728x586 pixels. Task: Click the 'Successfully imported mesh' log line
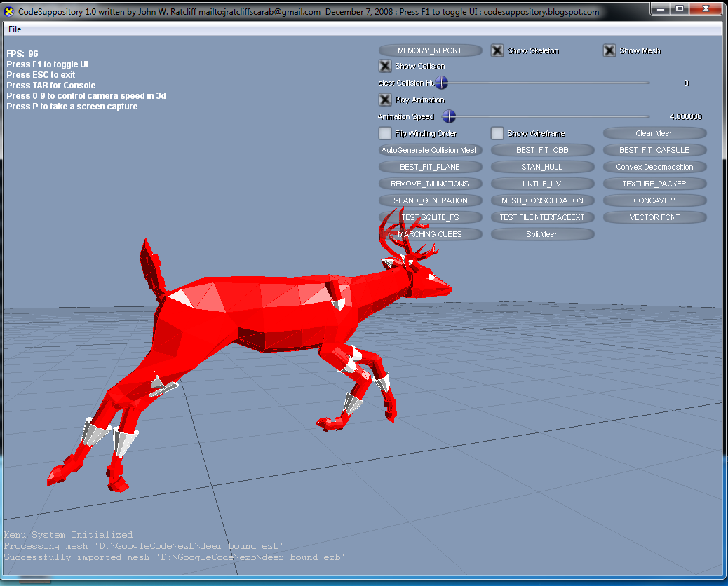coord(175,557)
